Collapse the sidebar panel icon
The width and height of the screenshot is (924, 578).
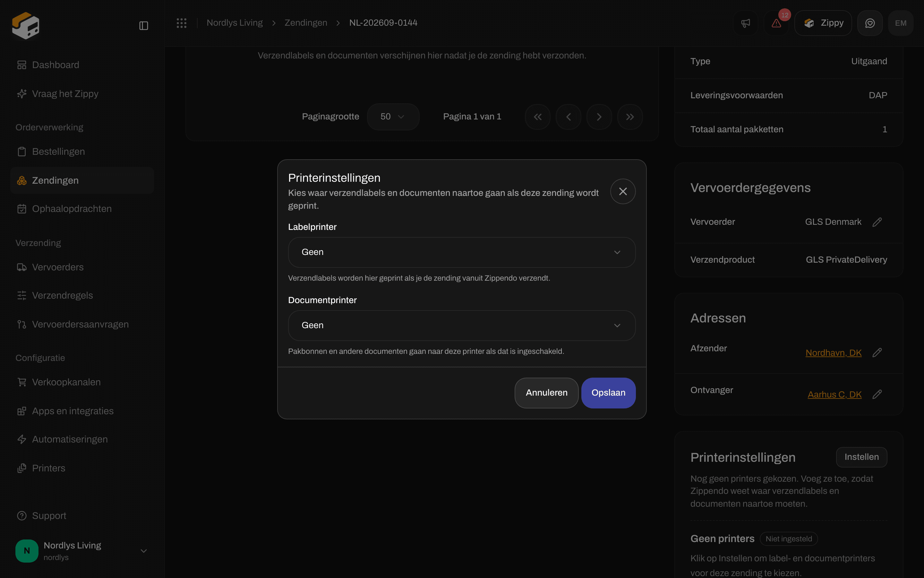tap(143, 26)
